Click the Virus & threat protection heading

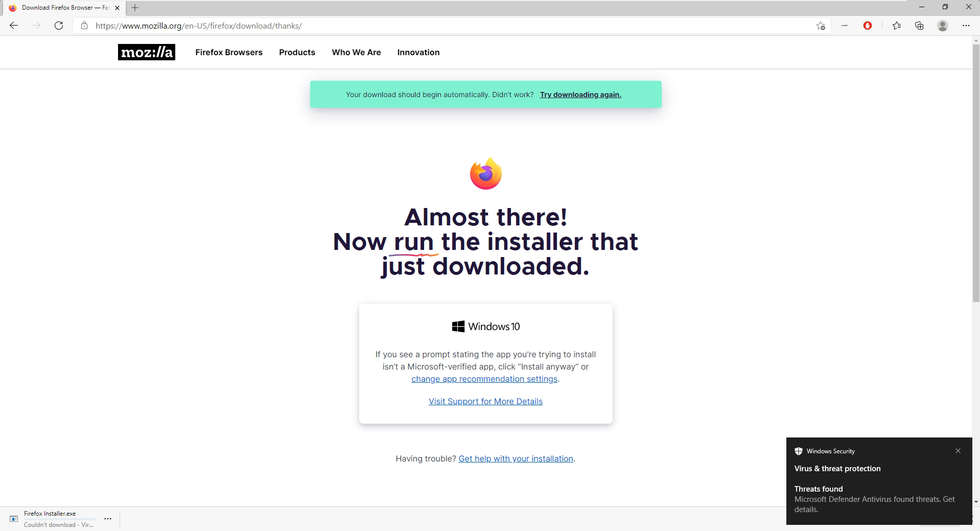837,469
